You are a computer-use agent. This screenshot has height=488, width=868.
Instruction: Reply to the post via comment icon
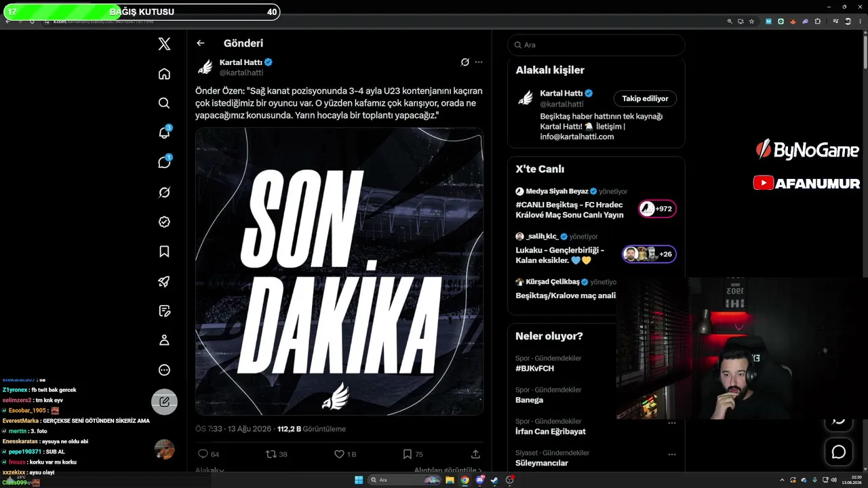(203, 454)
